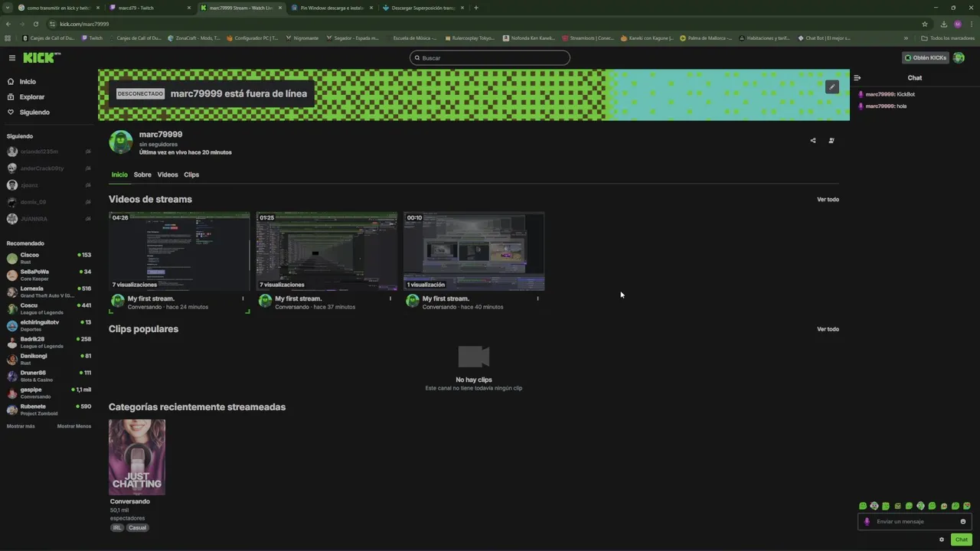Open recommended channel Rubenete

(x=48, y=409)
